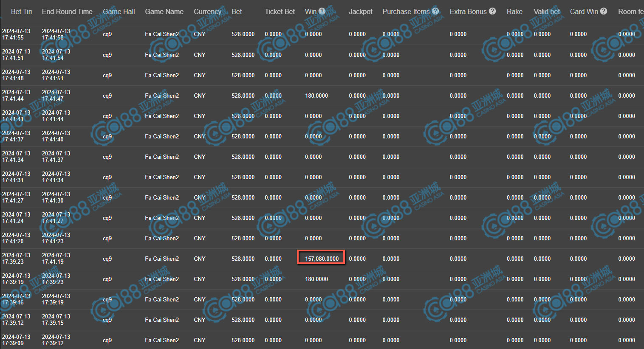
Task: Select 528.0000 bet in the 17:39:23 row
Action: (243, 259)
